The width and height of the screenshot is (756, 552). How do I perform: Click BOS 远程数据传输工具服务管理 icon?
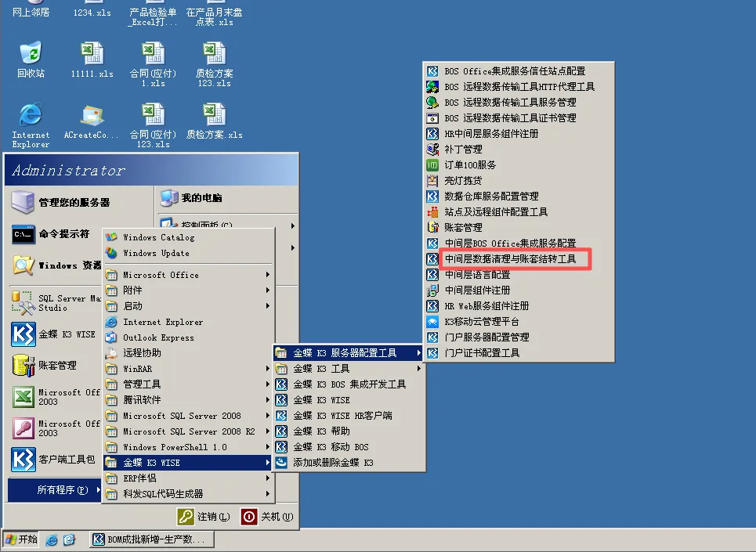click(432, 102)
